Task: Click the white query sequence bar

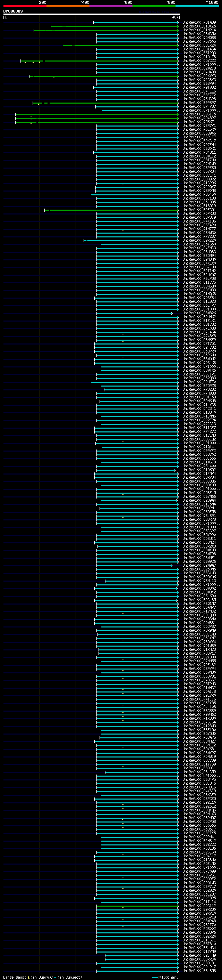Action: click(91, 15)
